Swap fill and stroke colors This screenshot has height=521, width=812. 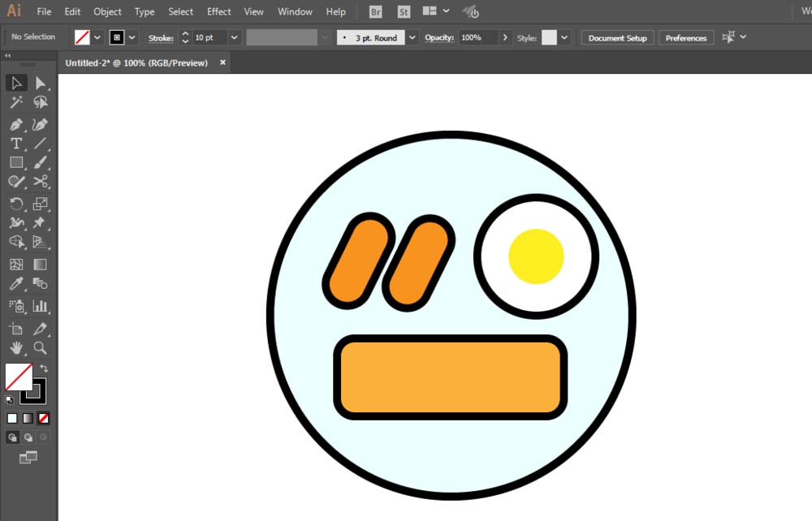pyautogui.click(x=44, y=368)
